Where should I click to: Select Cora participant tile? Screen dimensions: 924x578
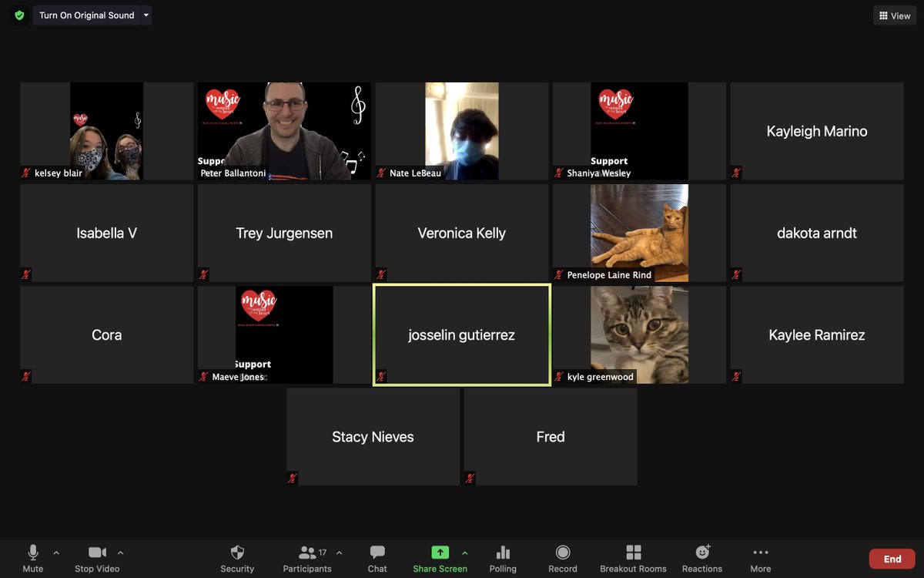(107, 334)
